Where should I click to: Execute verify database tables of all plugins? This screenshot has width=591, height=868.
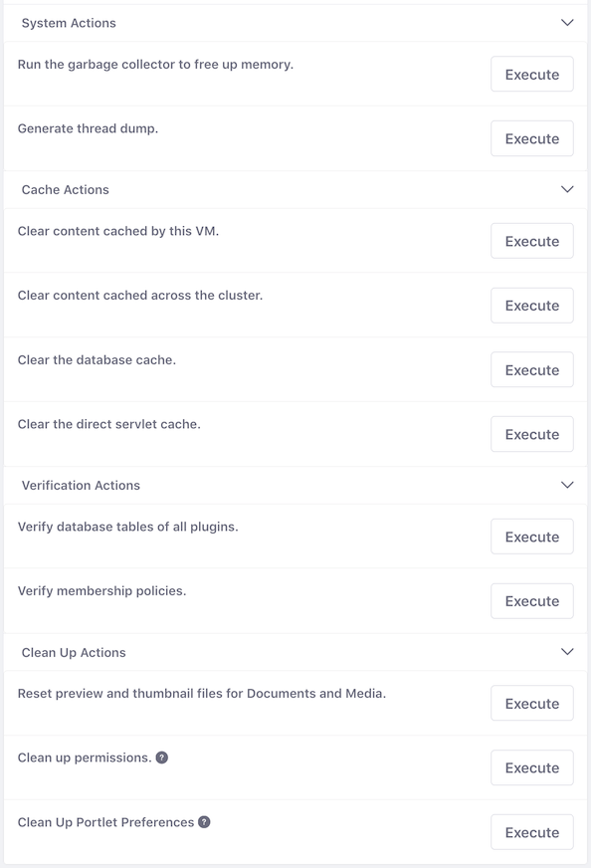click(x=531, y=537)
